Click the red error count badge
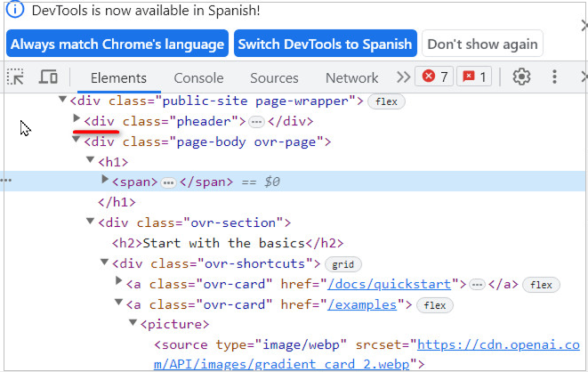The height and width of the screenshot is (372, 588). pos(435,77)
